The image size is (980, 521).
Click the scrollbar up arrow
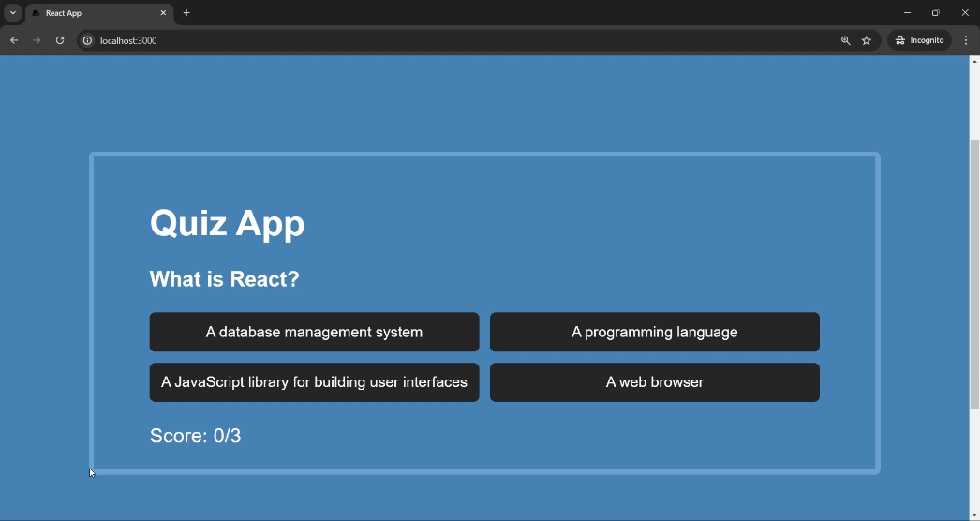coord(974,61)
